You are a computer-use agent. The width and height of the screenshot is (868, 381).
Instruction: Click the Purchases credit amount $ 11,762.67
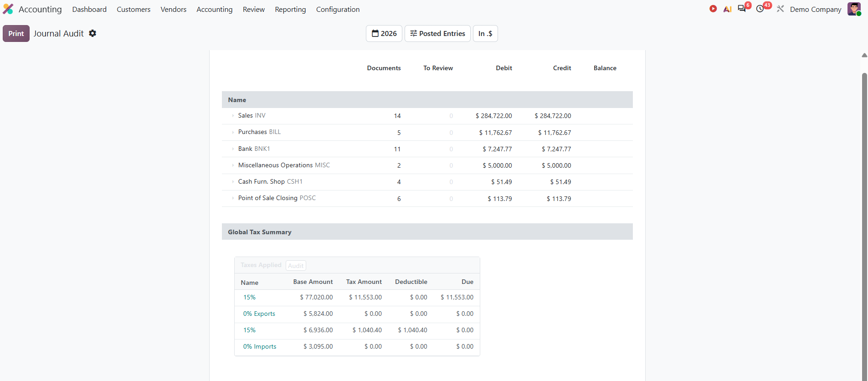coord(555,133)
